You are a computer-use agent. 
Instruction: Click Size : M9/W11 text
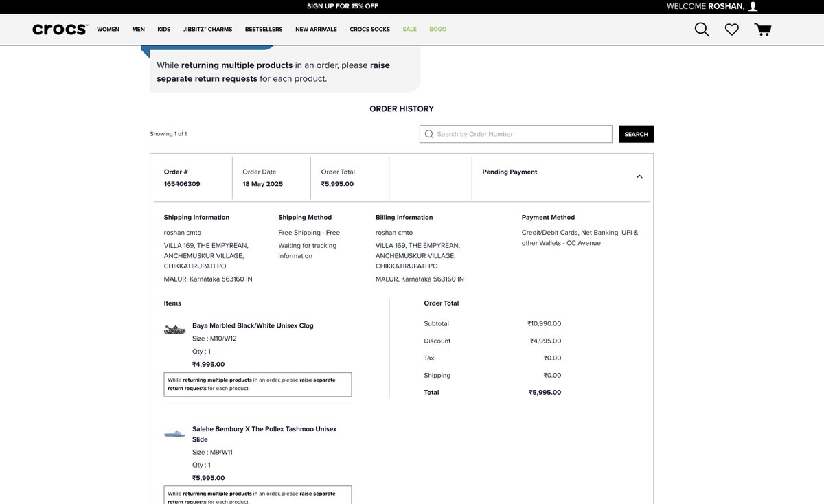212,452
